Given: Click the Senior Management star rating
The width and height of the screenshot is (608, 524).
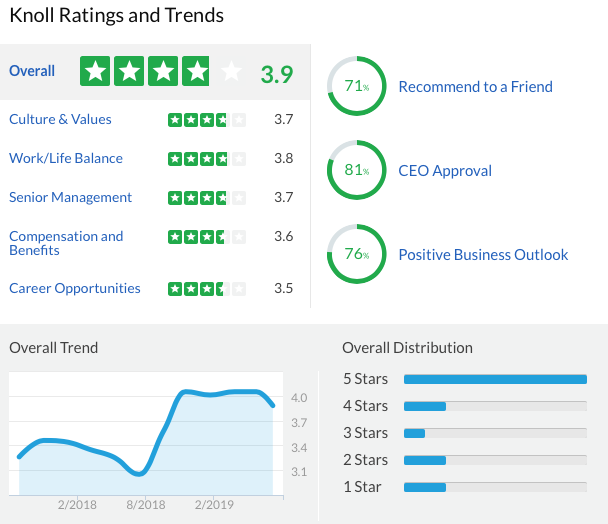Looking at the screenshot, I should tap(207, 198).
